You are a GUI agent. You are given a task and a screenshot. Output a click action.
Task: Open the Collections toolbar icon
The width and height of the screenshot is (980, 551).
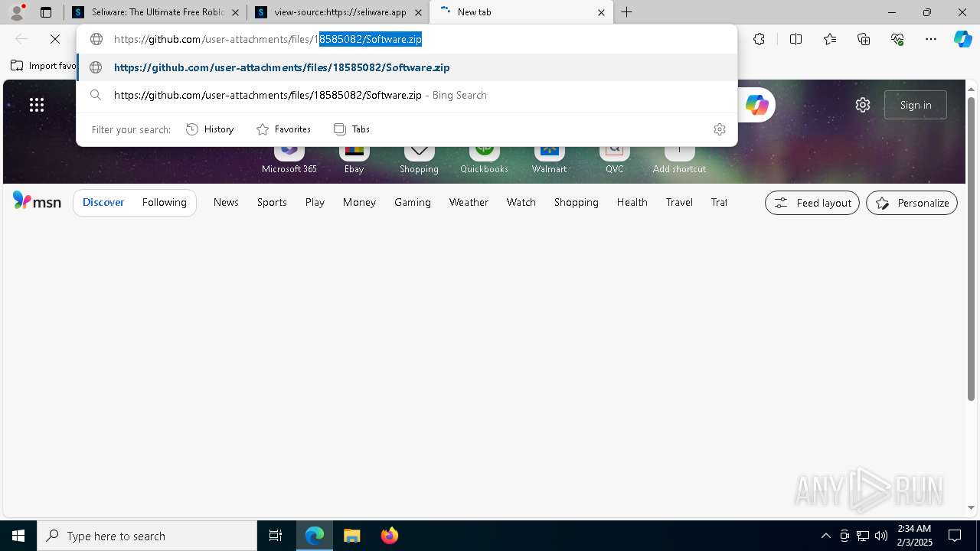pyautogui.click(x=864, y=39)
